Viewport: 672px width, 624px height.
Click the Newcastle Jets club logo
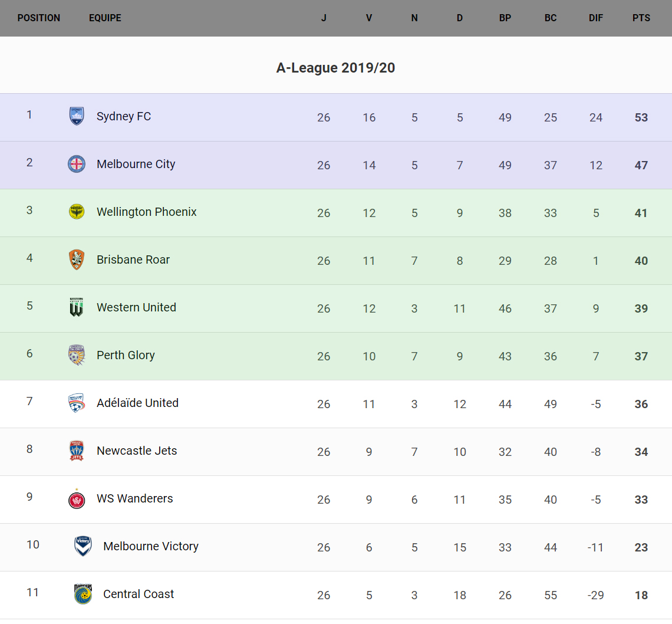tap(77, 451)
